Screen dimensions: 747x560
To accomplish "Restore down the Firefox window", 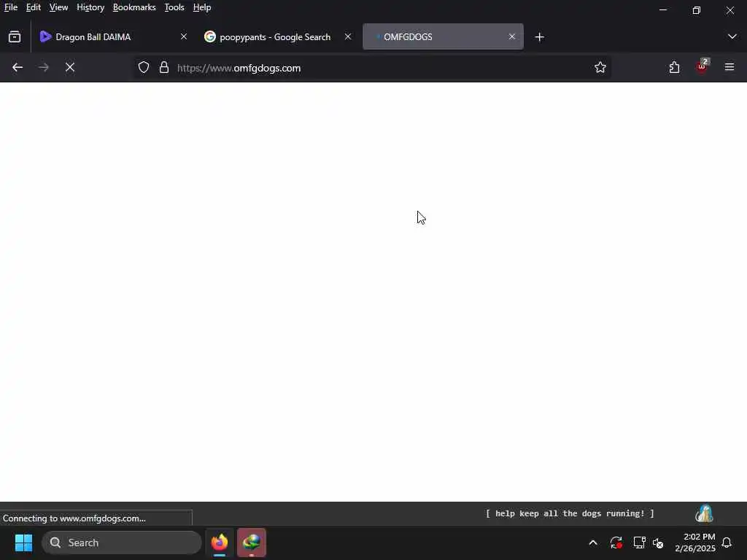I will pyautogui.click(x=697, y=10).
